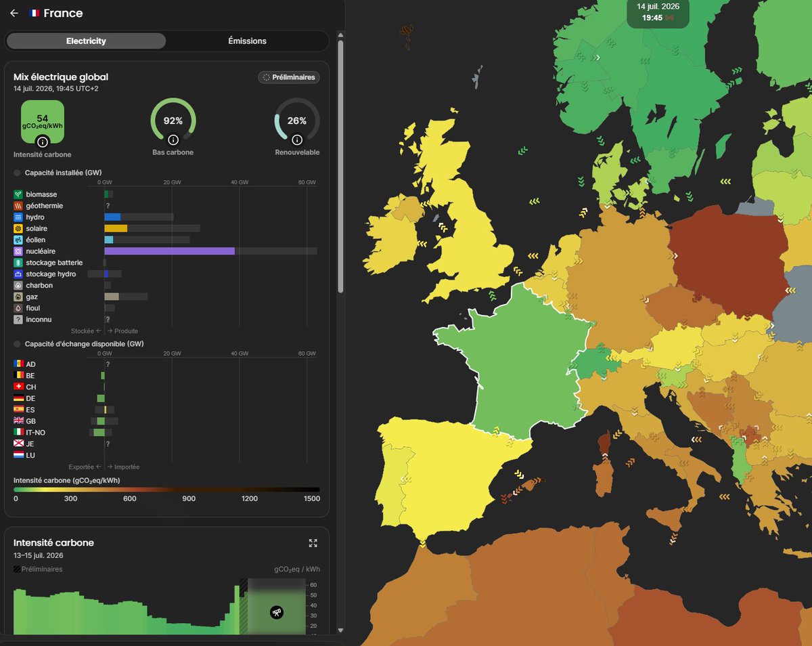The width and height of the screenshot is (812, 646).
Task: Click the fioul source icon
Action: (x=18, y=308)
